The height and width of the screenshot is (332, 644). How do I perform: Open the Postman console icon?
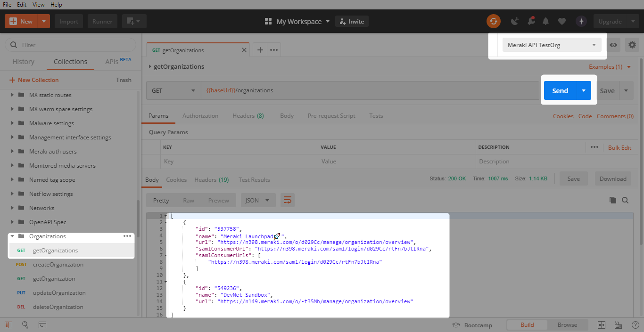(x=42, y=325)
